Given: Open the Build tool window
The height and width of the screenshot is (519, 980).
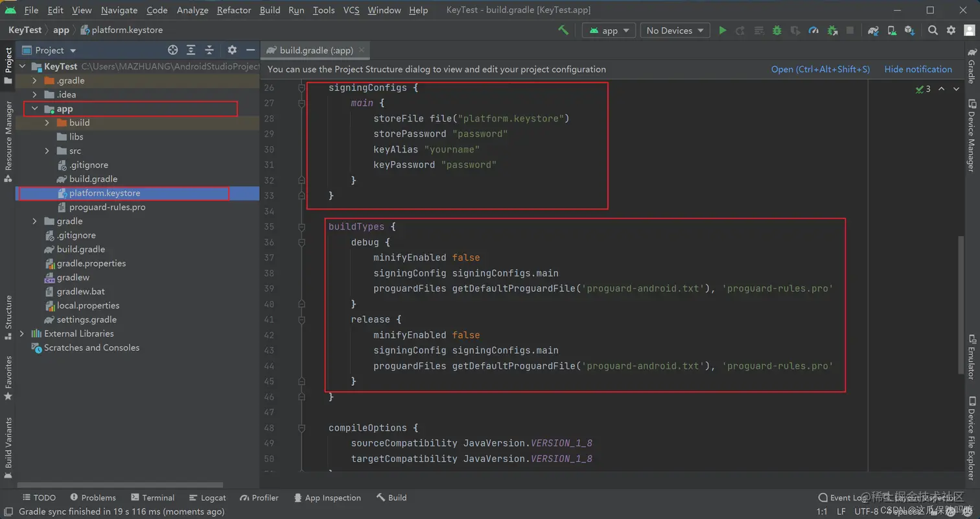Looking at the screenshot, I should click(391, 498).
